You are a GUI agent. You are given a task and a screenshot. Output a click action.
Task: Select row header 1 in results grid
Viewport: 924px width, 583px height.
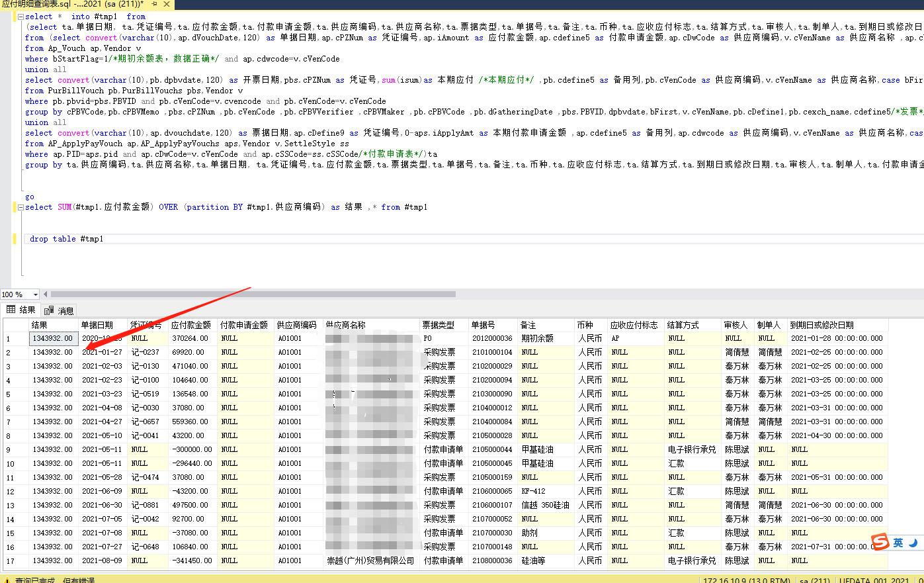tap(16, 339)
